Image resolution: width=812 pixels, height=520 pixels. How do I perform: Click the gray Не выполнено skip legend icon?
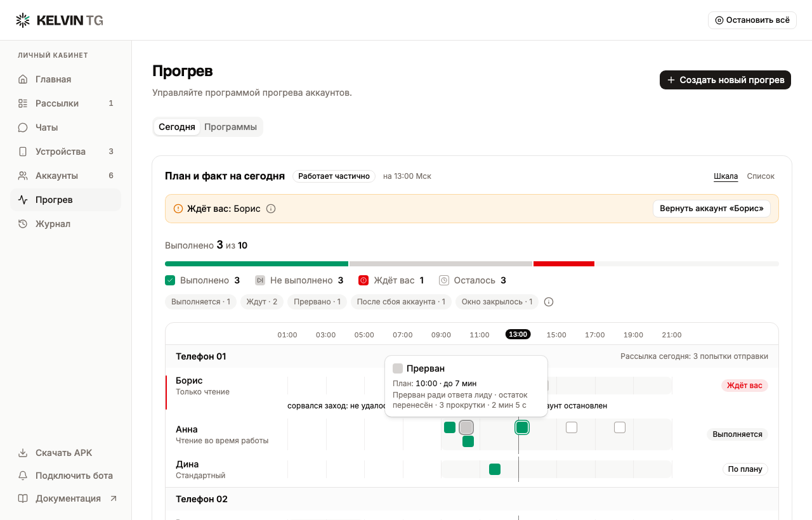tap(260, 280)
